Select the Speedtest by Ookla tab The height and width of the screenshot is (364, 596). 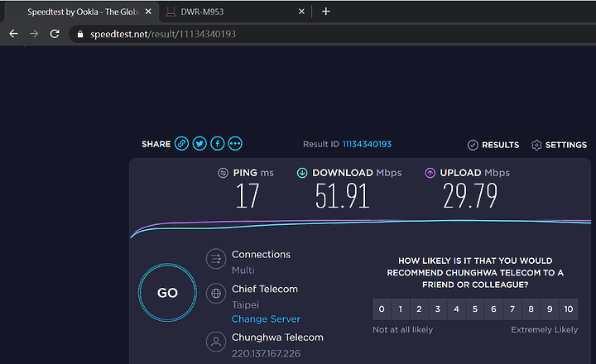coord(80,12)
